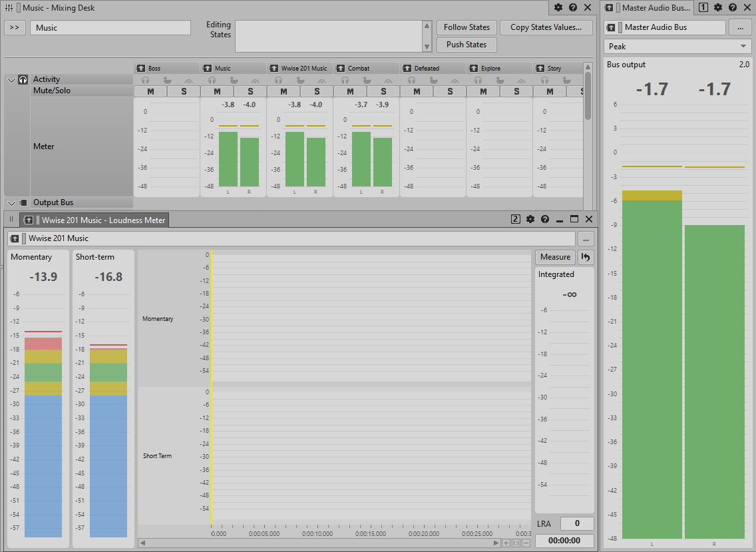756x552 pixels.
Task: Open Mixing Desk view settings gear
Action: (558, 8)
